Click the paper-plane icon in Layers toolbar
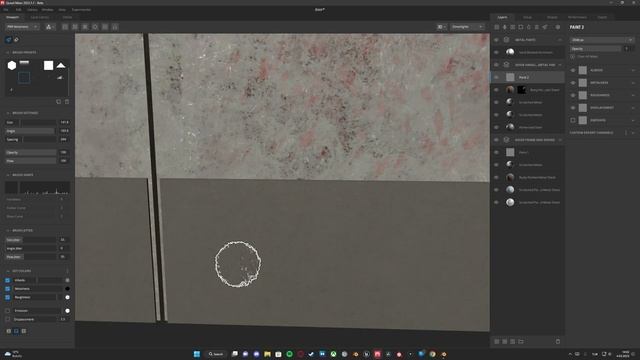Screen dimensions: 640x360 coord(545,27)
